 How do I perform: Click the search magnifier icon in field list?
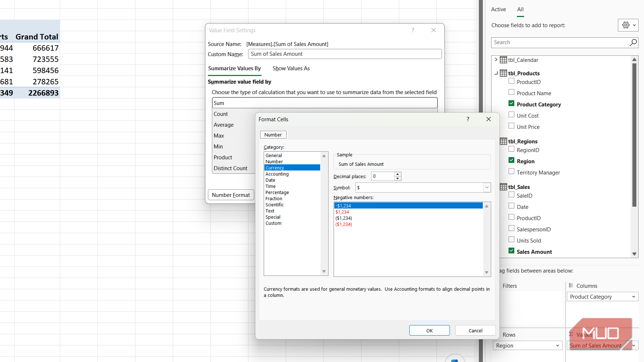633,42
